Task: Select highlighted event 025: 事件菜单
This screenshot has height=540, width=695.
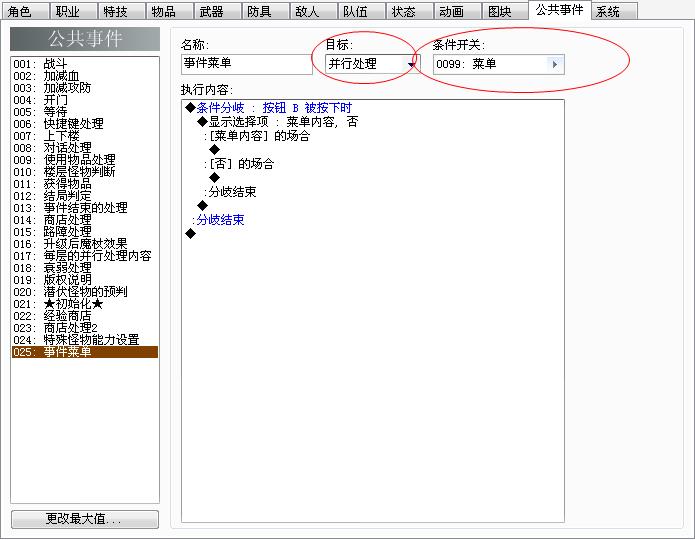Action: 85,352
